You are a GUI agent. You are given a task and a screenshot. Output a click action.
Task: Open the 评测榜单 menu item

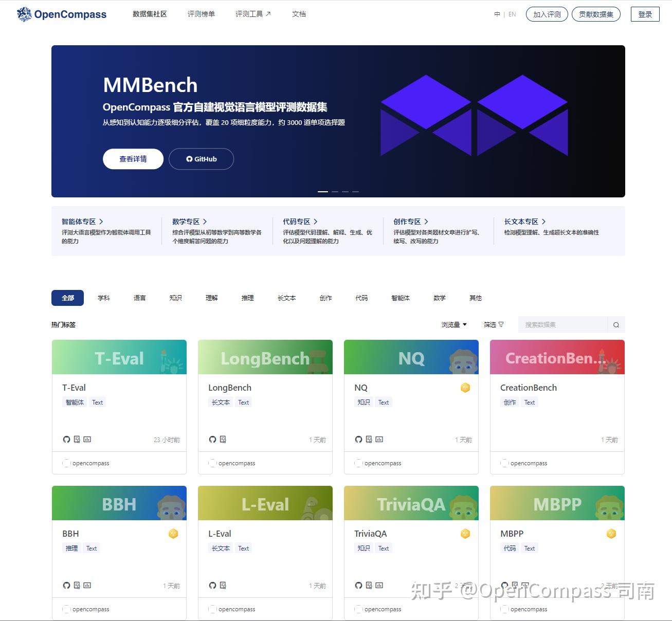[x=201, y=14]
